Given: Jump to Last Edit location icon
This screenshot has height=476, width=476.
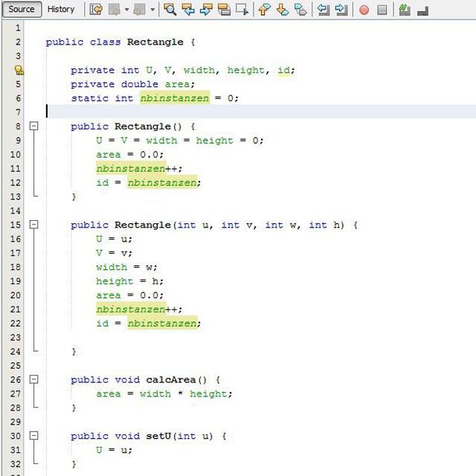Looking at the screenshot, I should 96,10.
